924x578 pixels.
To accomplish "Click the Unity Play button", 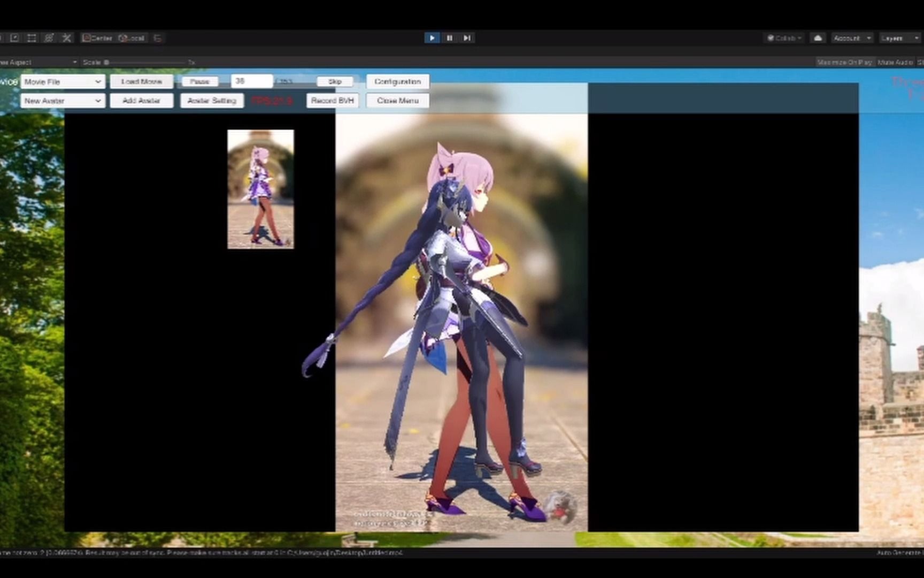I will point(432,38).
